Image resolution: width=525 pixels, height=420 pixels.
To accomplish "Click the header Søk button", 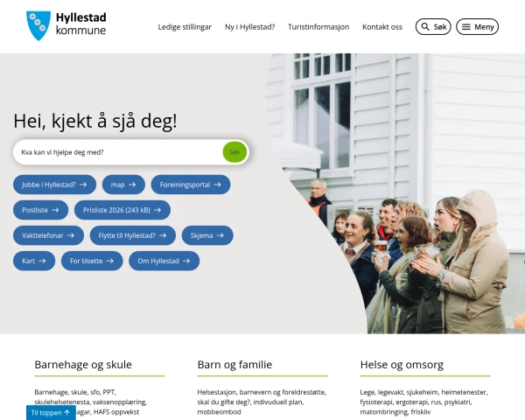I will pos(433,27).
